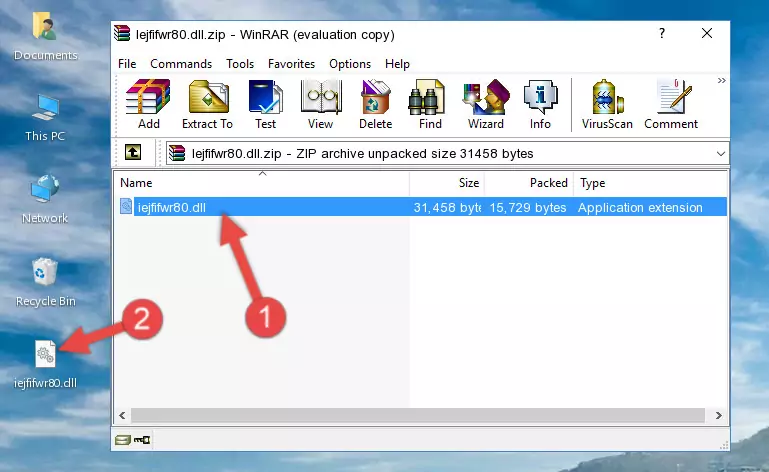Screen dimensions: 769x472
Task: Click the Delete toolbar icon
Action: click(x=375, y=104)
